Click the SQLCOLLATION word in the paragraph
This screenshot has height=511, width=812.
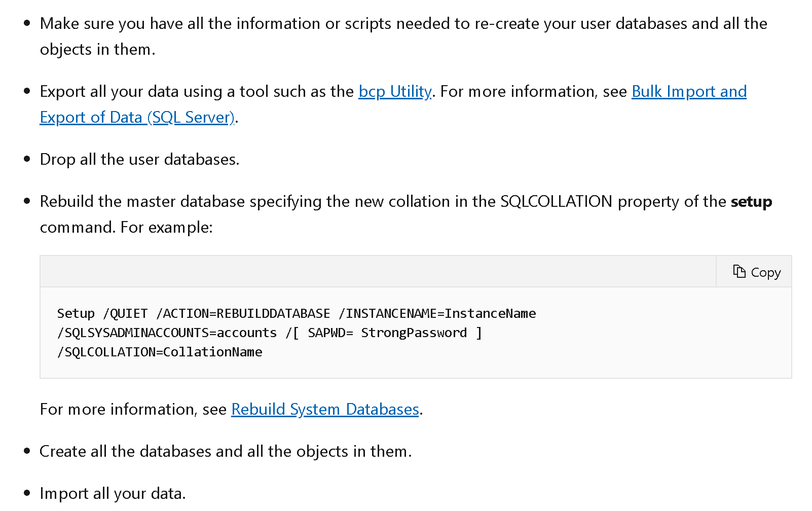pyautogui.click(x=556, y=202)
